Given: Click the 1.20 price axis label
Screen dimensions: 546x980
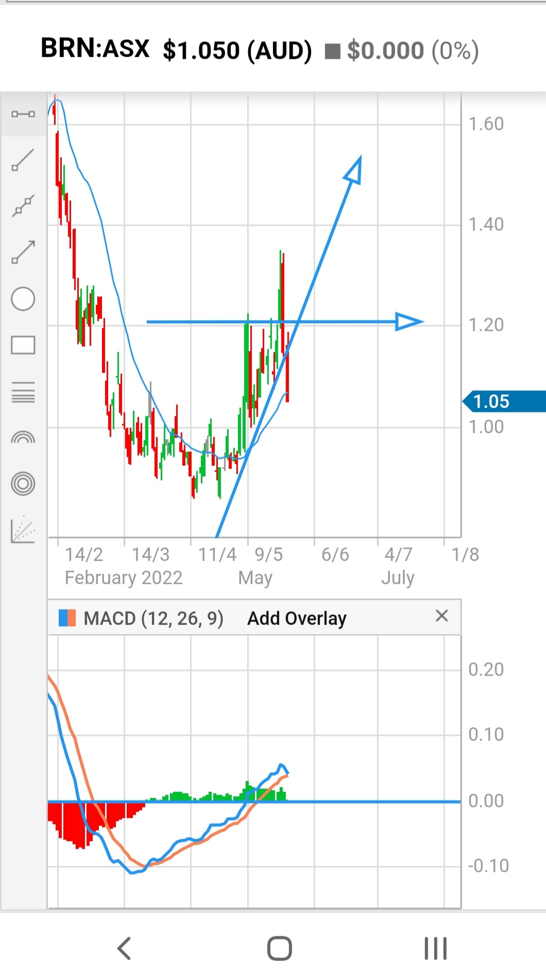Looking at the screenshot, I should click(x=486, y=325).
